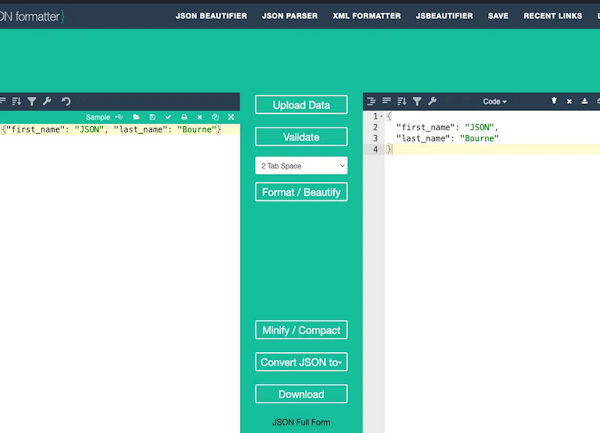Open file using the folder icon
Screen dimensions: 600x433
coord(137,117)
